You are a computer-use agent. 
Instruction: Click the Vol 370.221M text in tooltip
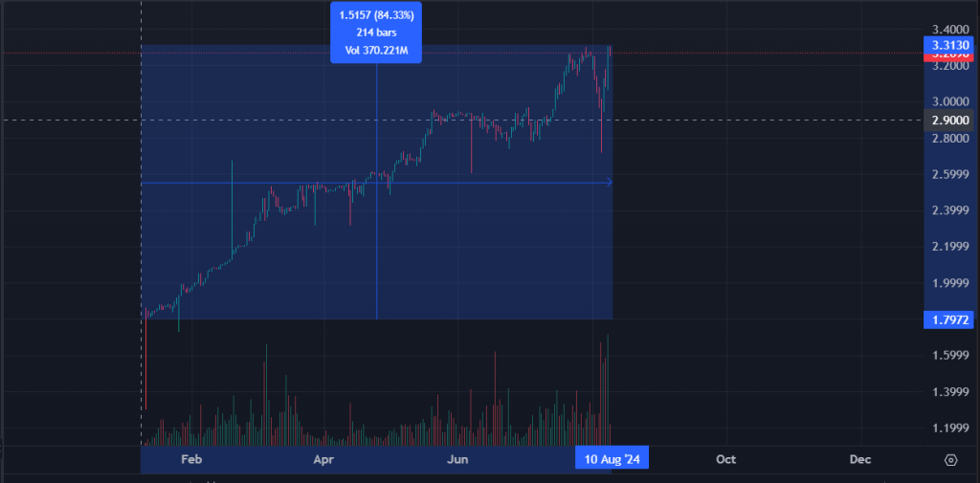coord(376,50)
